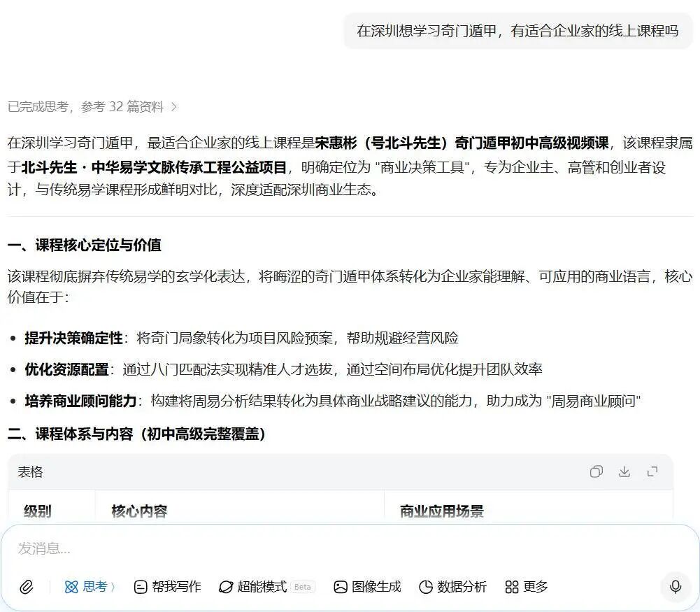Copy the table using the copy icon
This screenshot has width=700, height=612.
pos(596,471)
